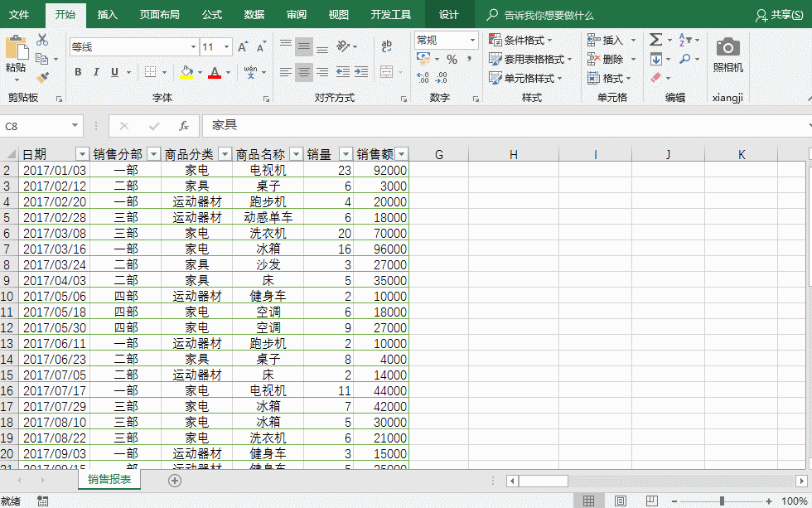Image resolution: width=812 pixels, height=508 pixels.
Task: Open the font name dropdown 等线
Action: [x=193, y=47]
